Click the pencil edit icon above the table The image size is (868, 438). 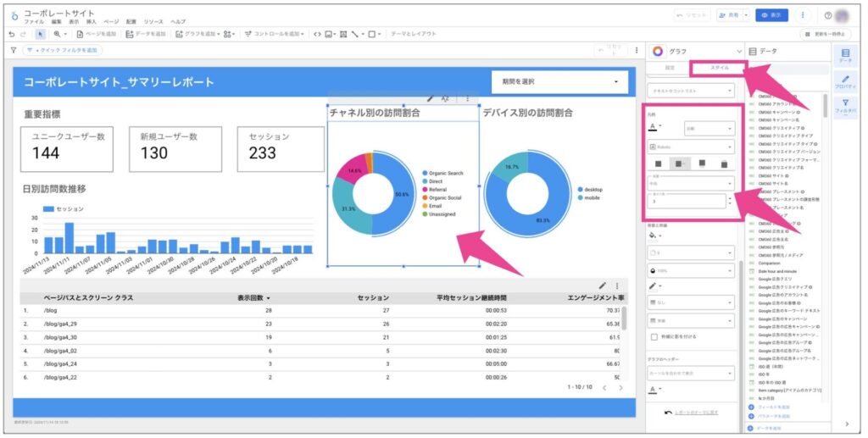point(603,286)
